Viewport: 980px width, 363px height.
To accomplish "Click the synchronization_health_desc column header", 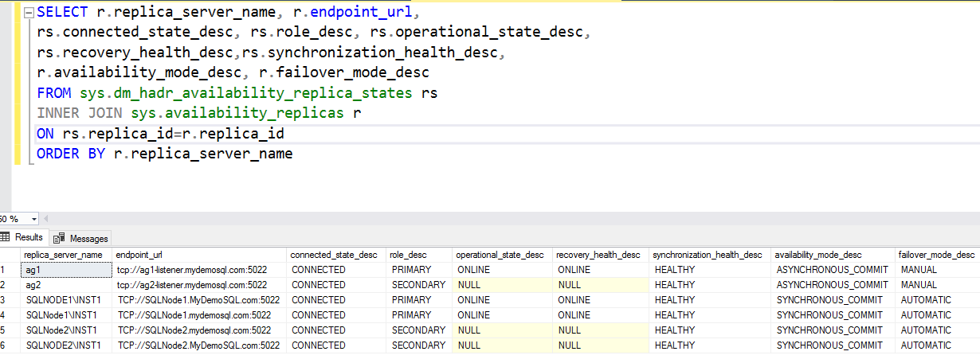I will 708,255.
